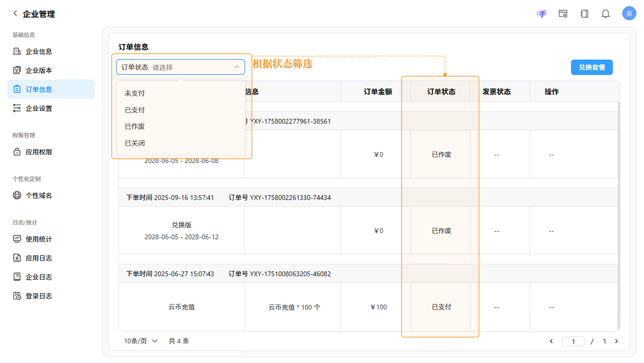Open 企业日志 sidebar label
This screenshot has height=363, width=644.
(x=39, y=277)
